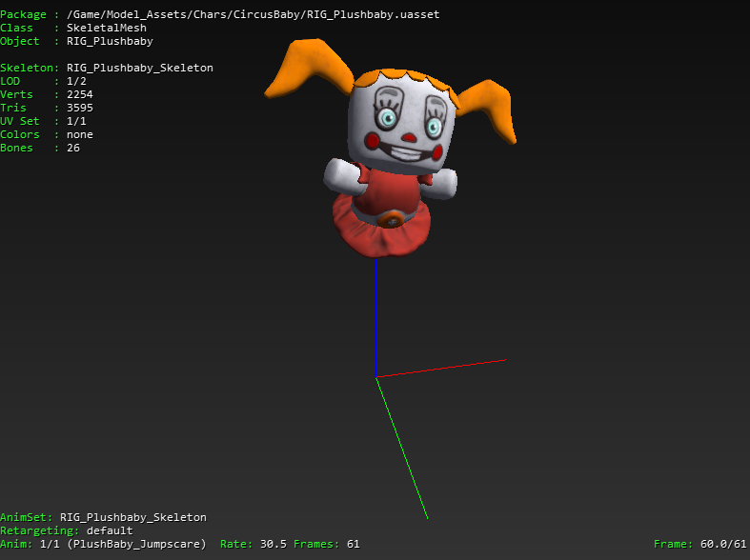Click the Bones count 26
750x560 pixels.
point(73,149)
